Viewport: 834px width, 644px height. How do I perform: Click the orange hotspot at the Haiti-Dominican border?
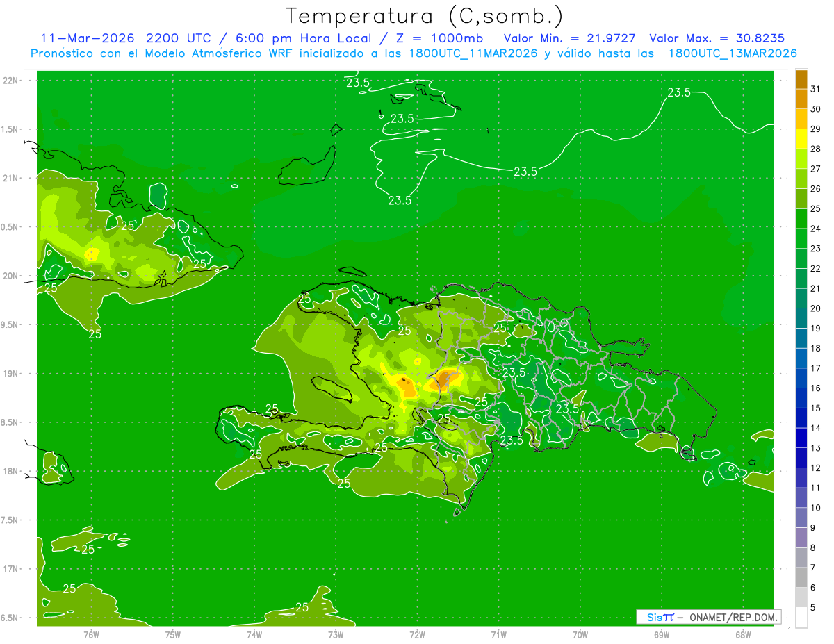442,380
